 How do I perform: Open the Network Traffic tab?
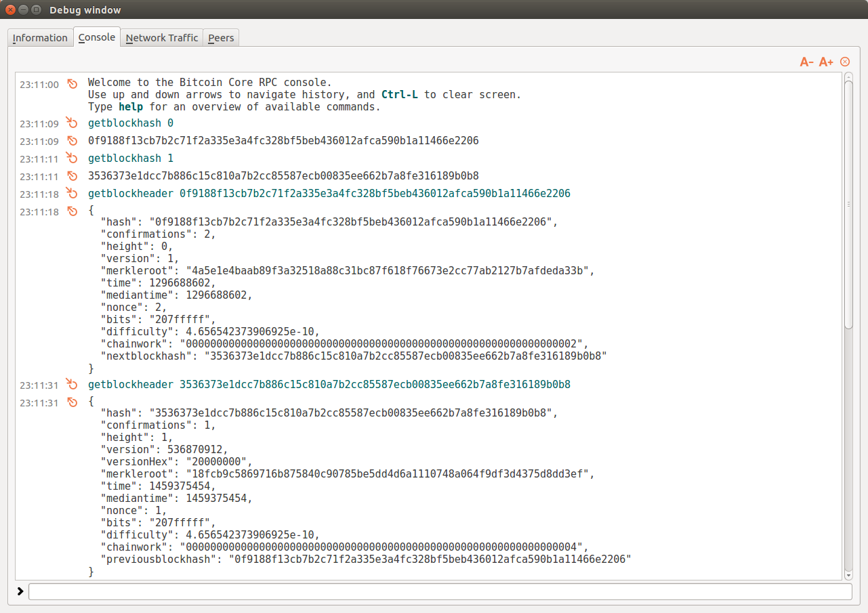coord(162,38)
